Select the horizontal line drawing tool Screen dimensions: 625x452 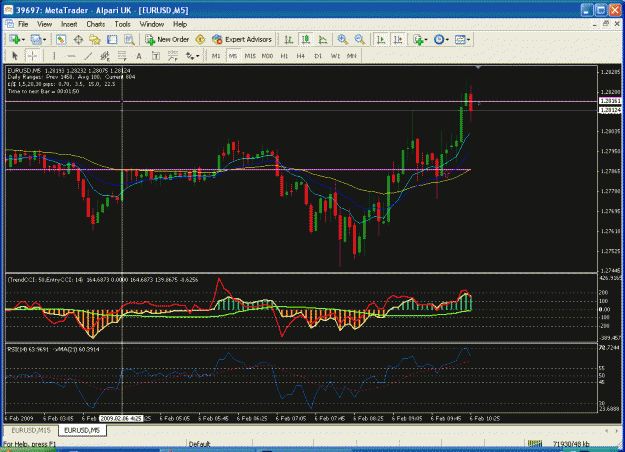[71, 56]
